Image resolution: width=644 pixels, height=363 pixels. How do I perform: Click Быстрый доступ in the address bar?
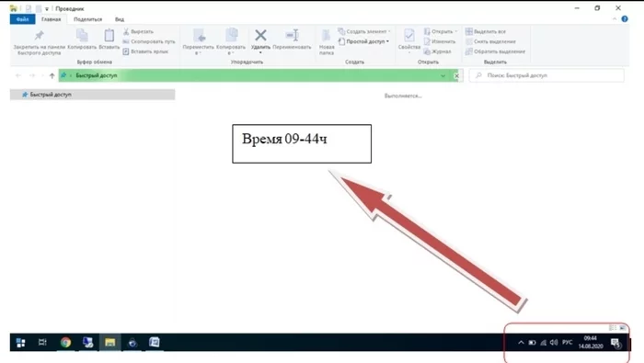97,75
